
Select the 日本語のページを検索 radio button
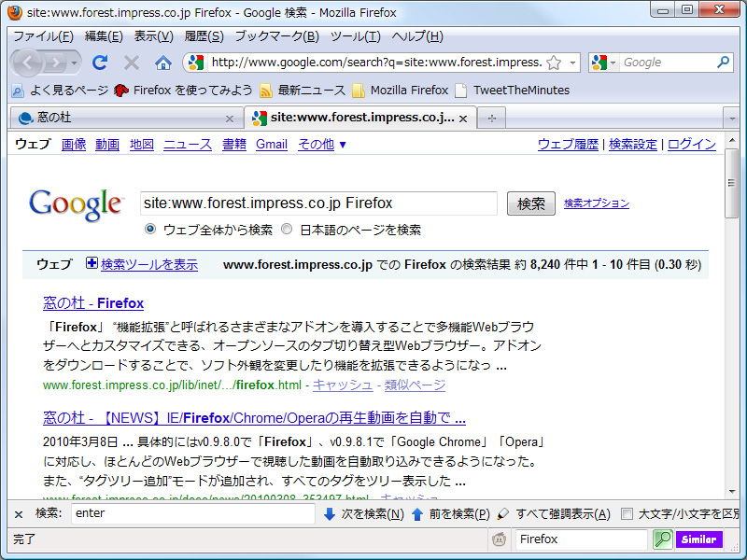(x=287, y=229)
